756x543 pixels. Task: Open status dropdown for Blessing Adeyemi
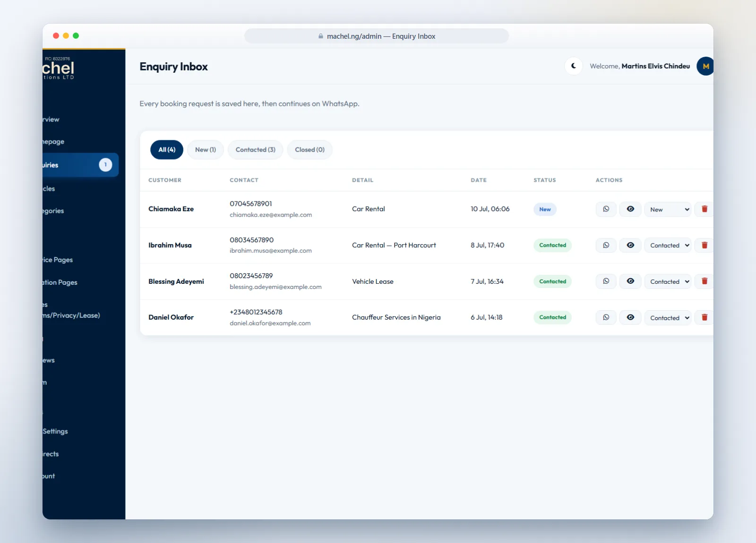(x=668, y=281)
